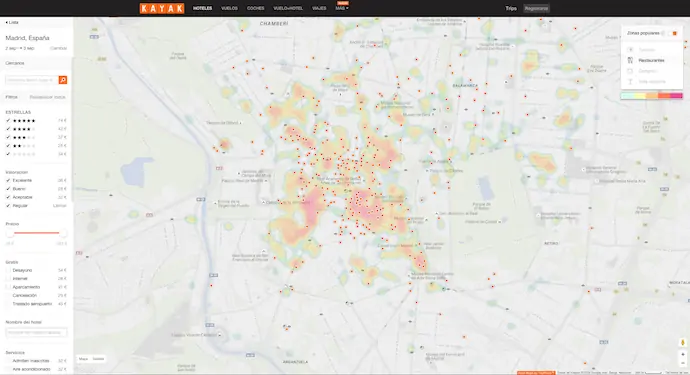Check the Desayuno free breakfast option
This screenshot has height=375, width=690.
click(8, 270)
